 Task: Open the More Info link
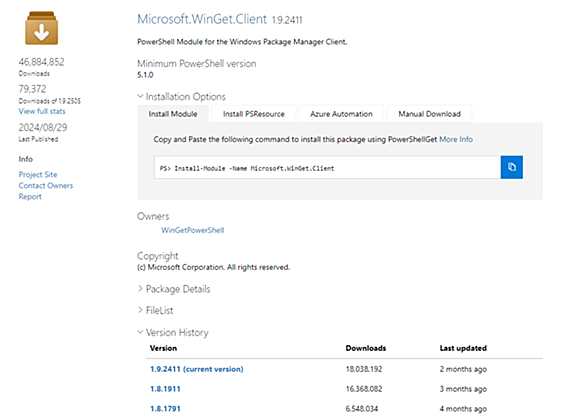[456, 139]
